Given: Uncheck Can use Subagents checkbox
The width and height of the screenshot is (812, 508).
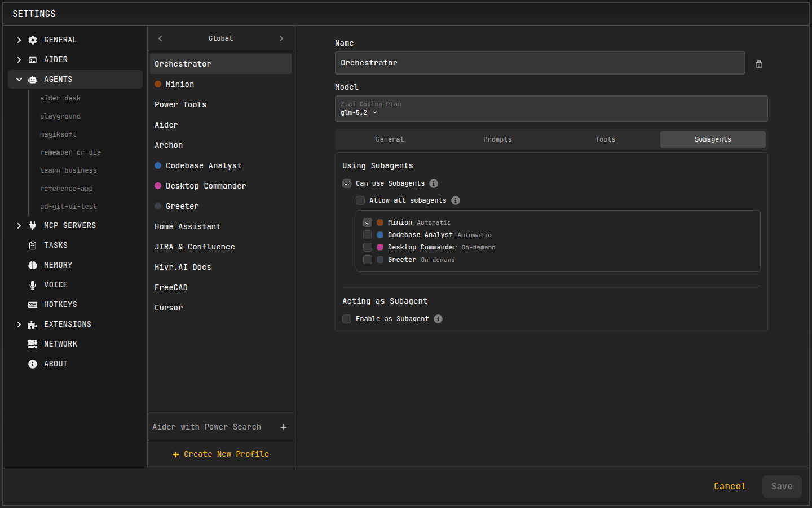Looking at the screenshot, I should click(347, 183).
